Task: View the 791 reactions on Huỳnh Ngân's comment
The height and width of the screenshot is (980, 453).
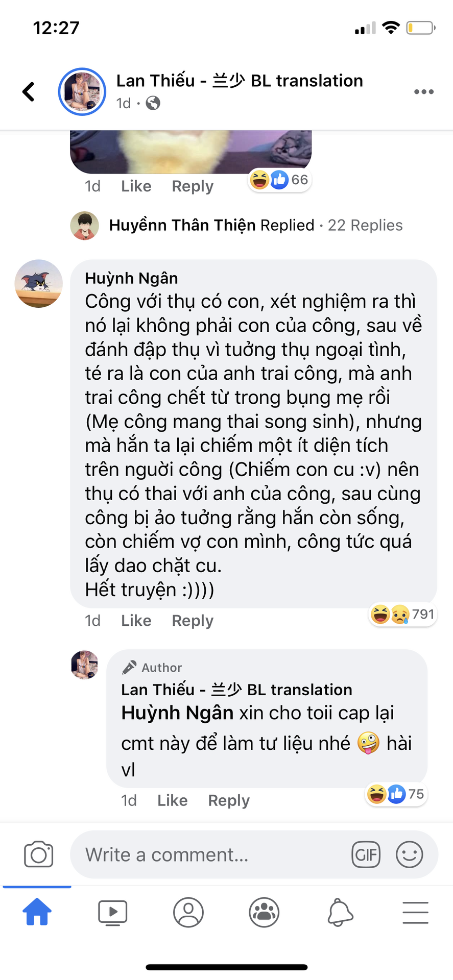Action: pos(403,615)
